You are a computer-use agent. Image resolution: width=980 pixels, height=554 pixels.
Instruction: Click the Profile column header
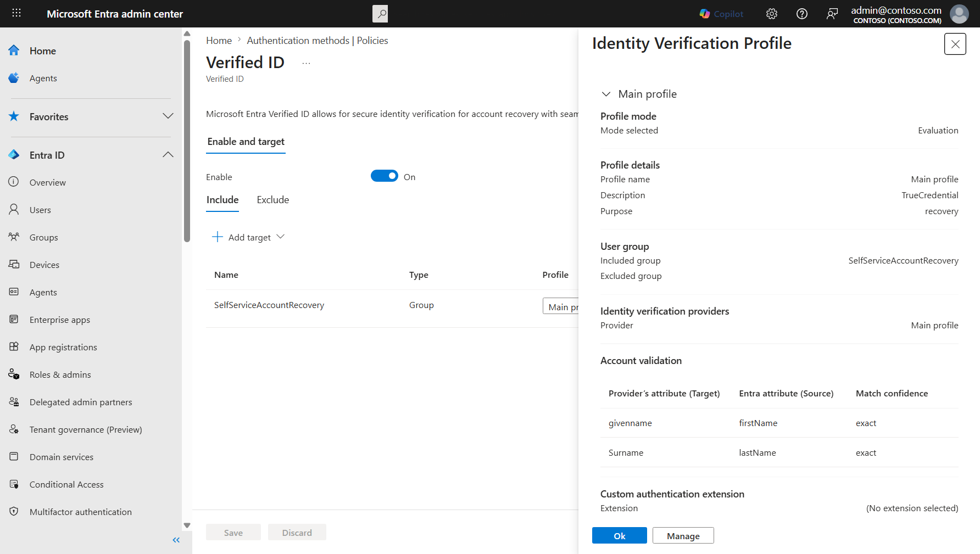pyautogui.click(x=555, y=275)
